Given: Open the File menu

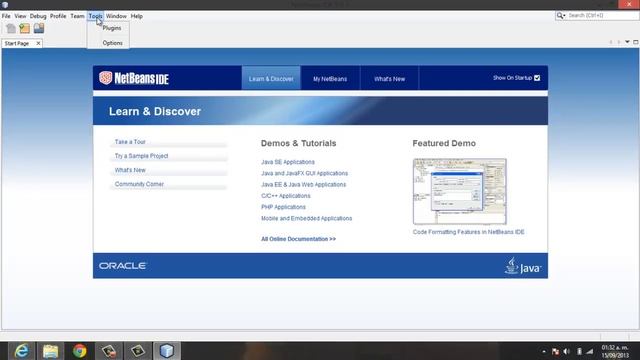Looking at the screenshot, I should point(6,16).
